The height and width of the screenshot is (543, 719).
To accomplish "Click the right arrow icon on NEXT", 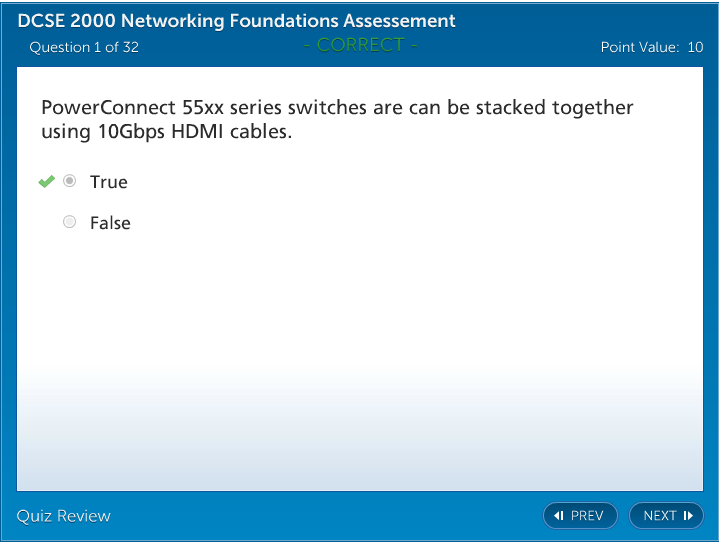I will (688, 516).
